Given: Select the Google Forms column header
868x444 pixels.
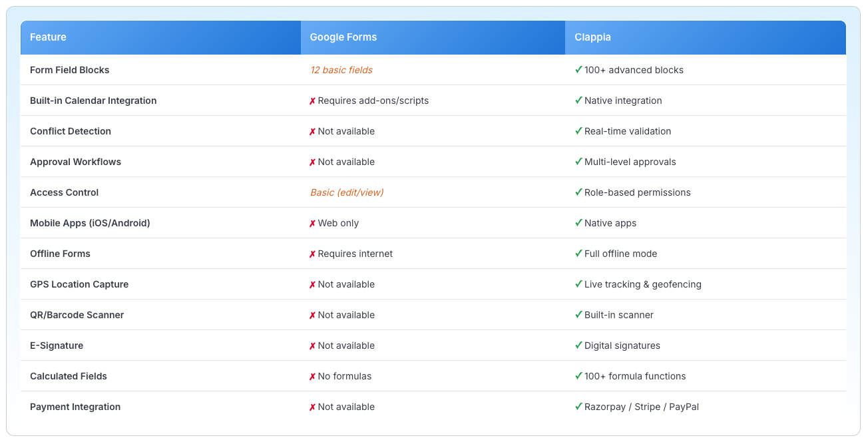Looking at the screenshot, I should tap(343, 37).
